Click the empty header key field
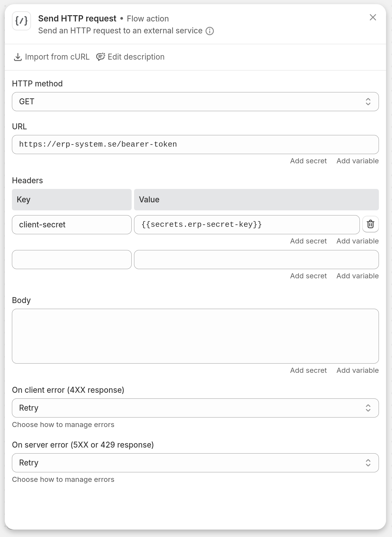This screenshot has height=537, width=392. click(x=71, y=260)
